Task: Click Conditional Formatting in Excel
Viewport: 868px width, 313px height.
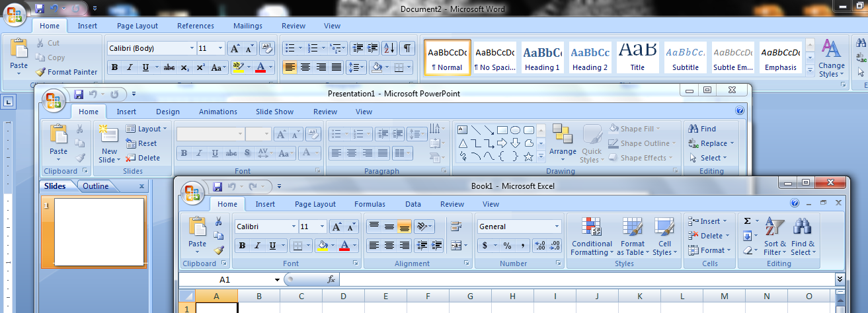Action: pyautogui.click(x=592, y=237)
